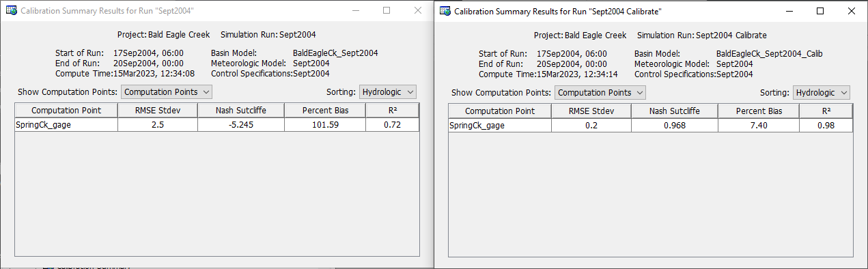Click Percent Bias header in right table
This screenshot has width=868, height=269.
(759, 111)
